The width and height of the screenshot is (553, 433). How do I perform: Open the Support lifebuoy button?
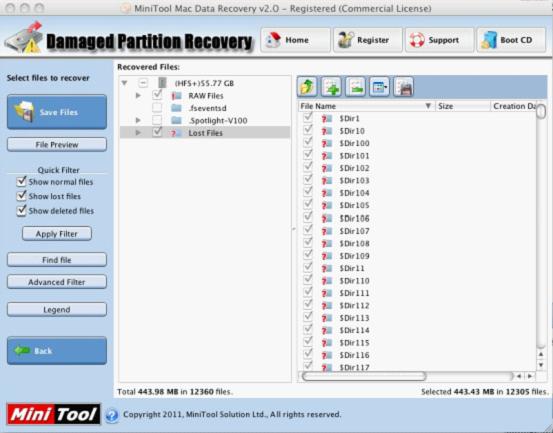pos(439,40)
